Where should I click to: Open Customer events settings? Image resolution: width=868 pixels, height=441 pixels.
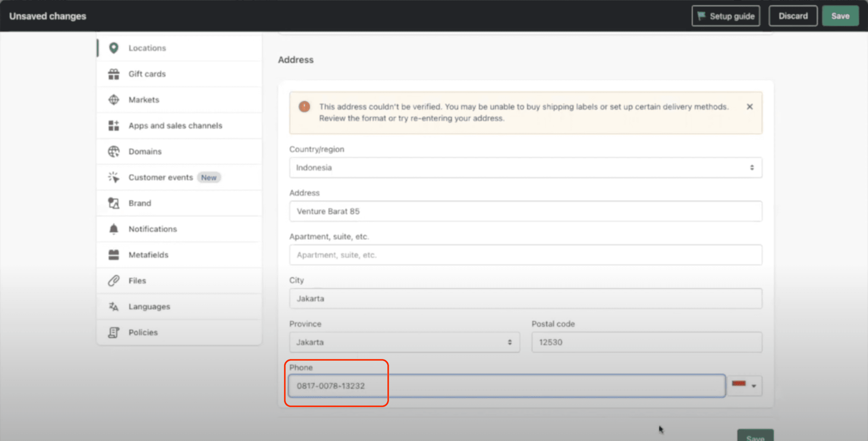point(179,177)
